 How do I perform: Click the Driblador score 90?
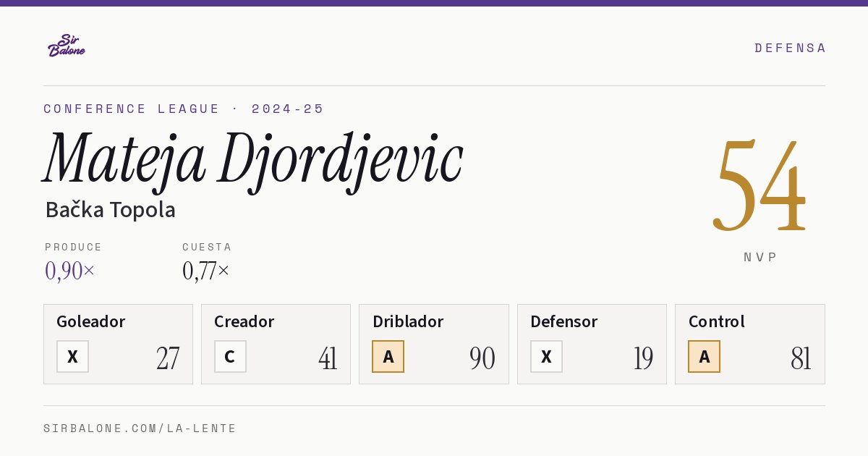[482, 358]
